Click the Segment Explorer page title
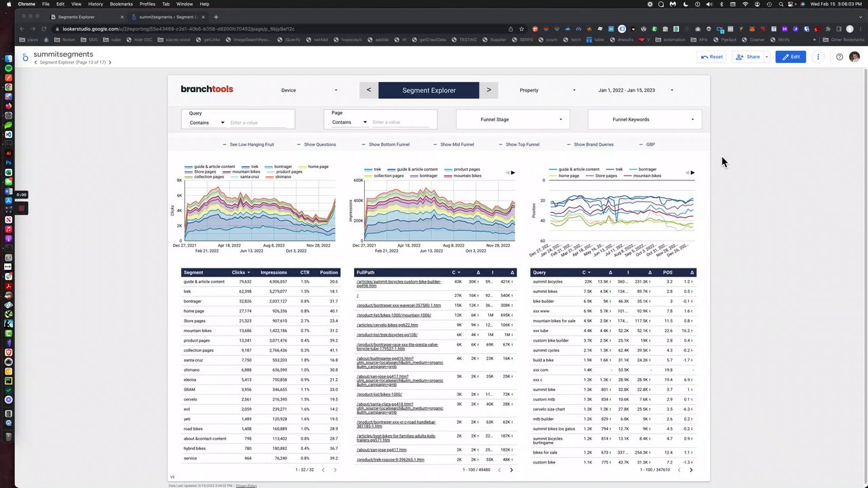 coord(429,90)
